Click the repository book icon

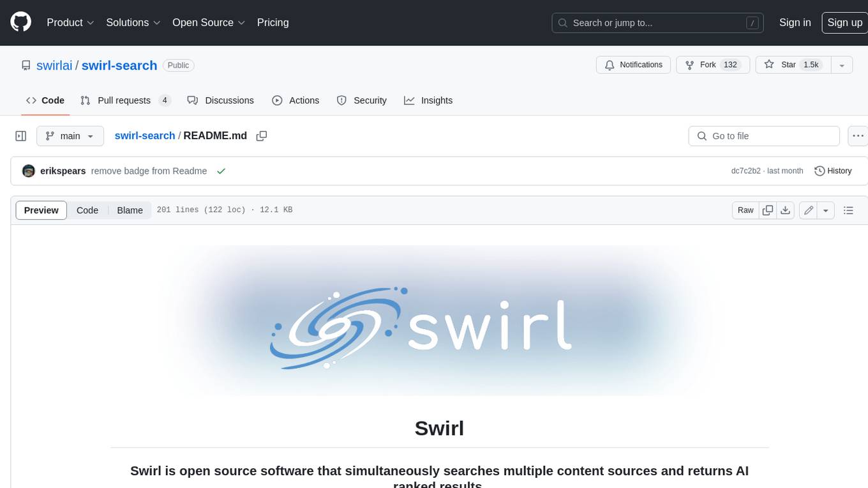[x=26, y=65]
